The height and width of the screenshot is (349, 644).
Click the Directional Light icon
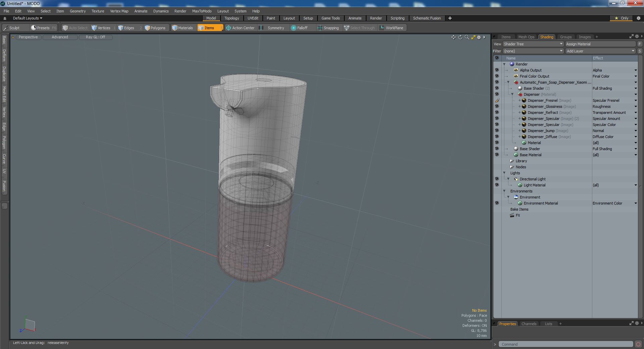tap(516, 179)
